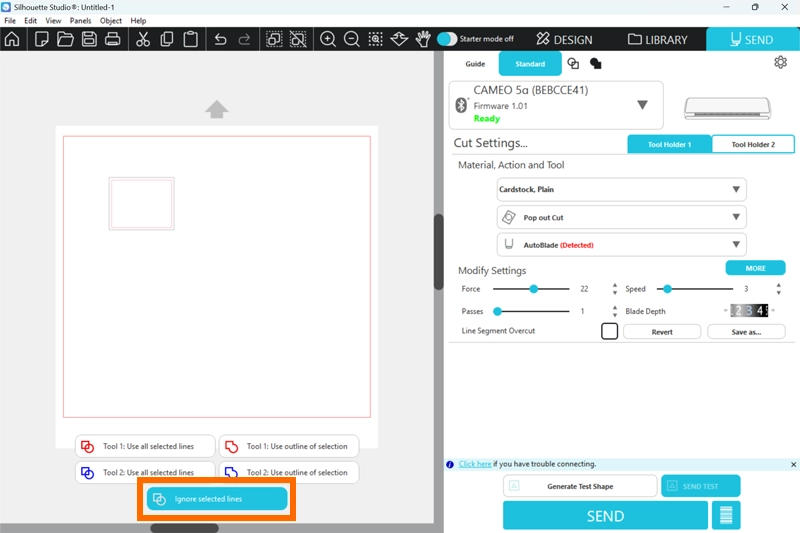800x533 pixels.
Task: Click the Force slider handle
Action: tap(534, 289)
